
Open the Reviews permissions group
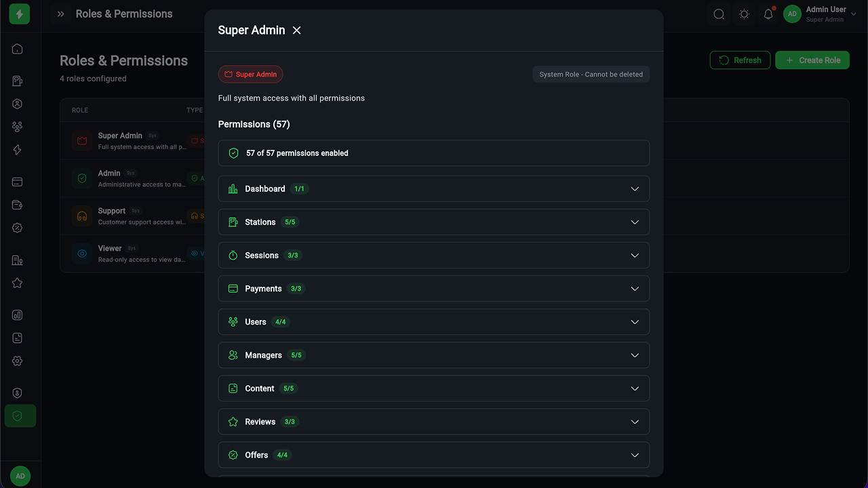point(433,422)
